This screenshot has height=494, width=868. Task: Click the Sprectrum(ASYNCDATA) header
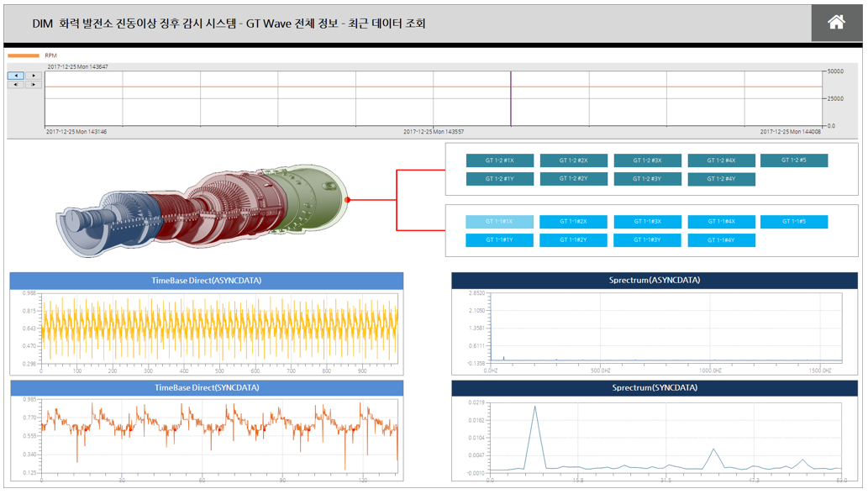[655, 281]
